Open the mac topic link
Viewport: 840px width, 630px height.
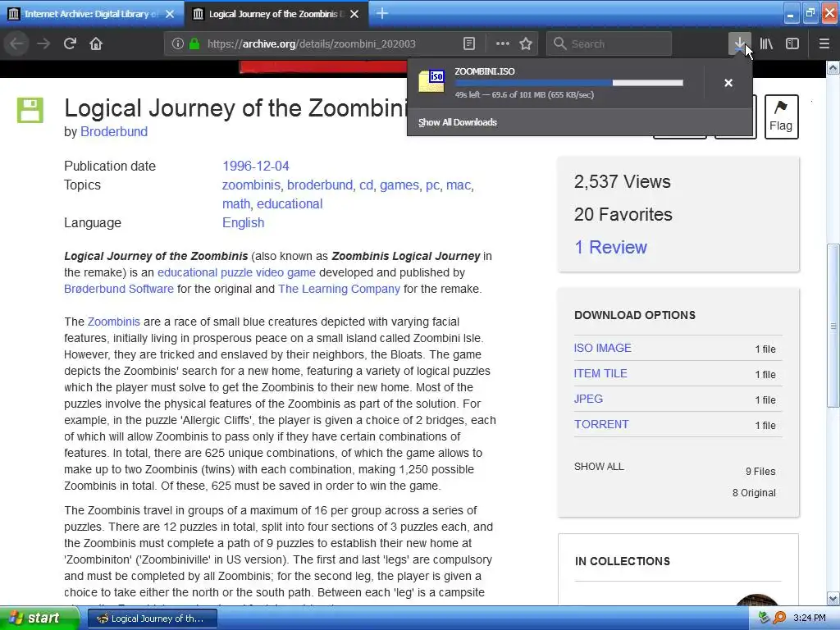click(x=459, y=185)
